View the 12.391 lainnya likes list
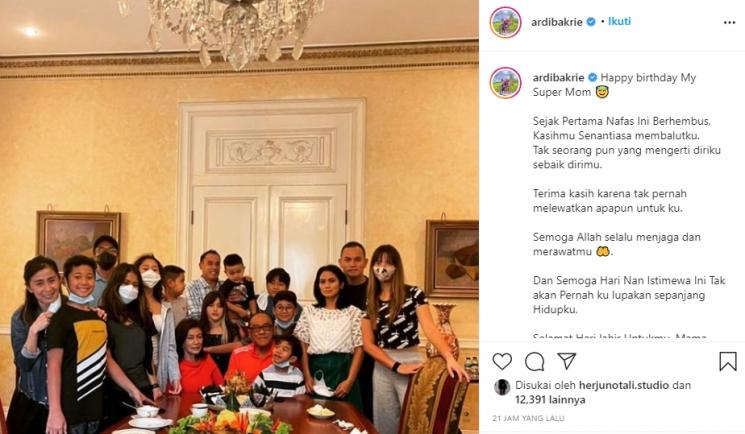This screenshot has height=434, width=745. [x=550, y=400]
